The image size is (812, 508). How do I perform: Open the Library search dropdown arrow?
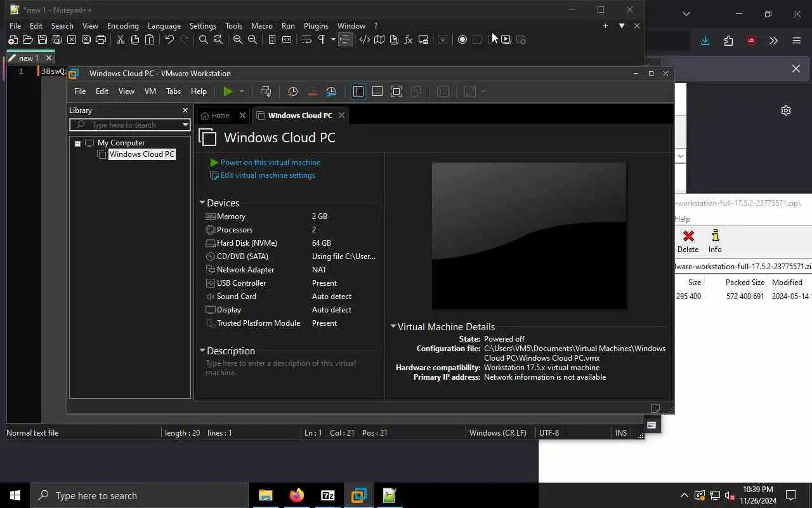(x=185, y=124)
